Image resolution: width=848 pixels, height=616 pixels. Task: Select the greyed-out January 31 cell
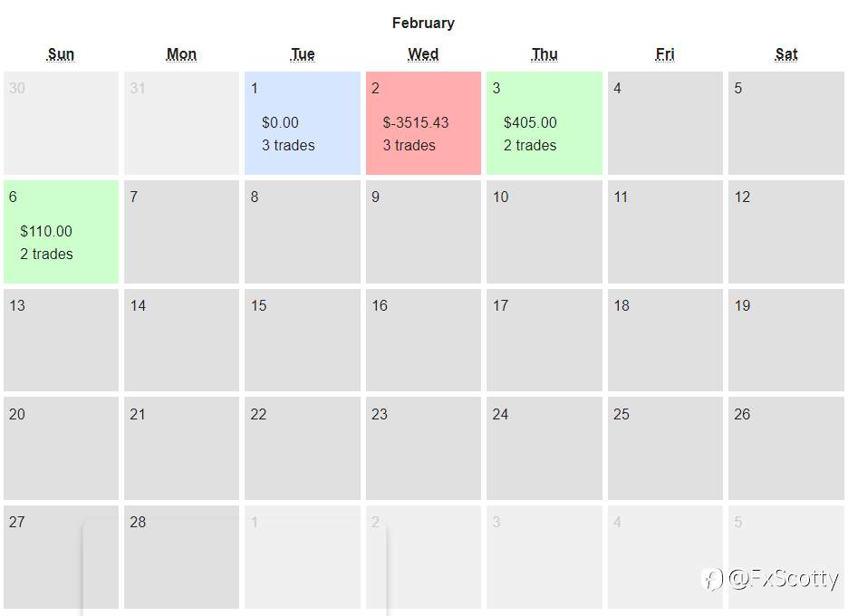pyautogui.click(x=182, y=123)
